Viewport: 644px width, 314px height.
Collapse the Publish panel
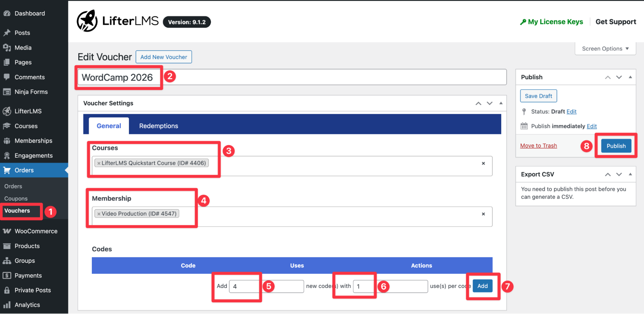tap(630, 77)
